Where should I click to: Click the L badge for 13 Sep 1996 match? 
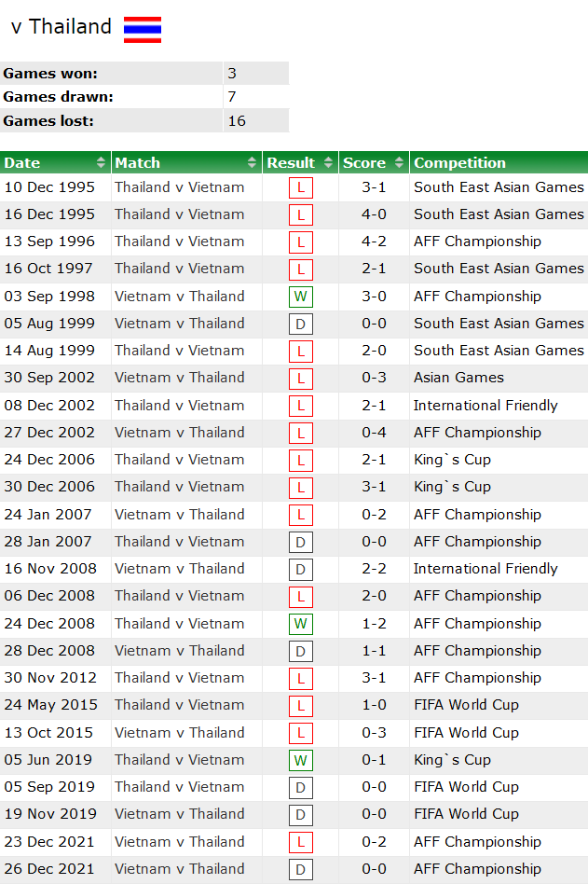pyautogui.click(x=300, y=242)
